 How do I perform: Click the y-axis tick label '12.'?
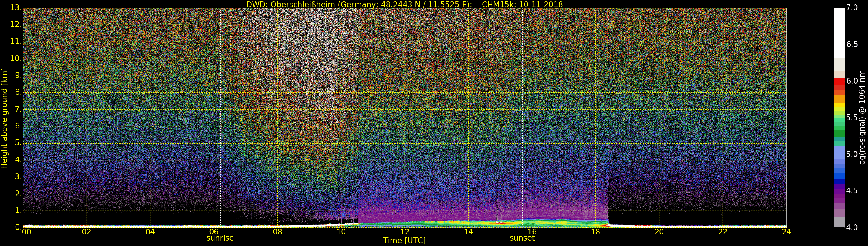tap(16, 24)
